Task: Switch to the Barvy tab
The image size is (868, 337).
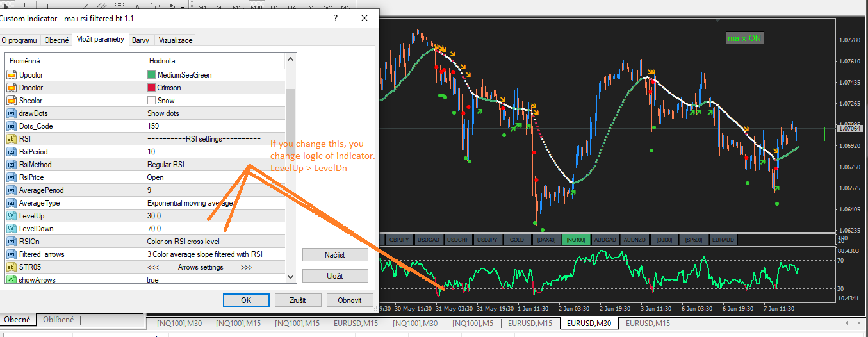Action: (140, 40)
